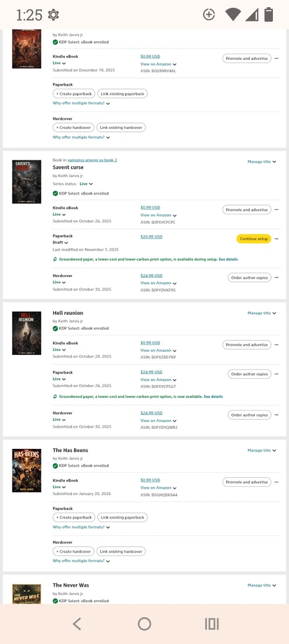289x644 pixels.
Task: Open vampires among us book 2 series link
Action: (92, 160)
